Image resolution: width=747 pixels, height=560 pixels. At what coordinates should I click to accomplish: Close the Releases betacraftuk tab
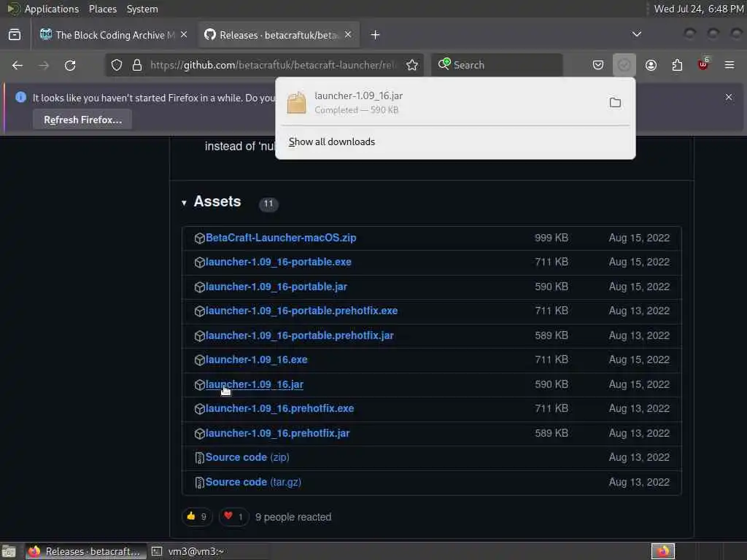click(x=348, y=35)
